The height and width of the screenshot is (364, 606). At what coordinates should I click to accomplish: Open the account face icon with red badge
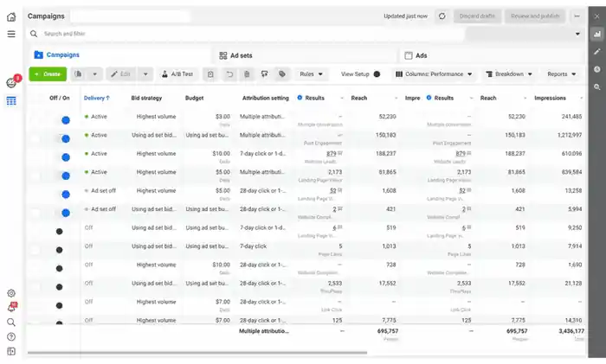click(12, 82)
